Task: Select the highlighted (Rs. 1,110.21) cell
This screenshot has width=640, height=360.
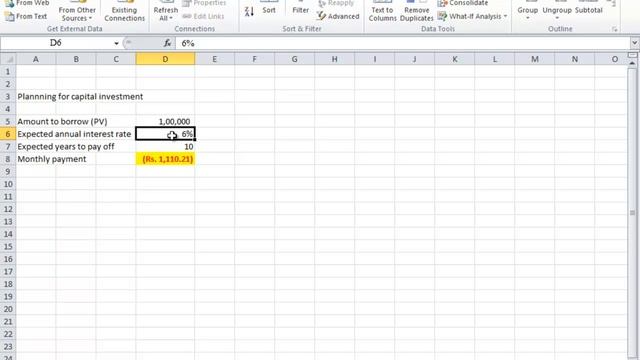Action: tap(165, 159)
